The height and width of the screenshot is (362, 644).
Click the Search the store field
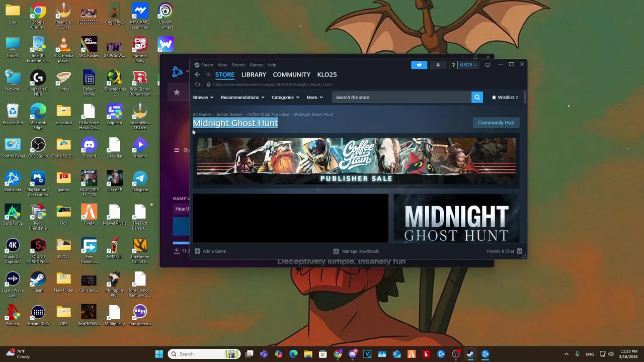[401, 97]
